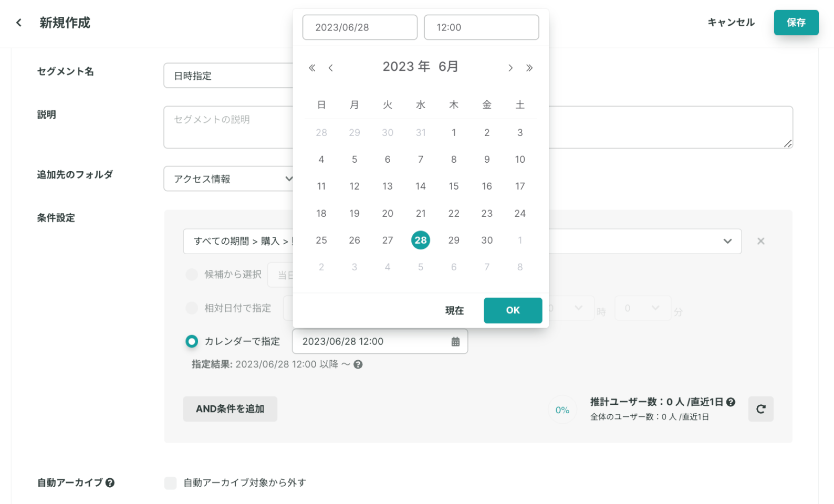This screenshot has width=834, height=504.
Task: Click the time input showing 12:00
Action: (x=481, y=27)
